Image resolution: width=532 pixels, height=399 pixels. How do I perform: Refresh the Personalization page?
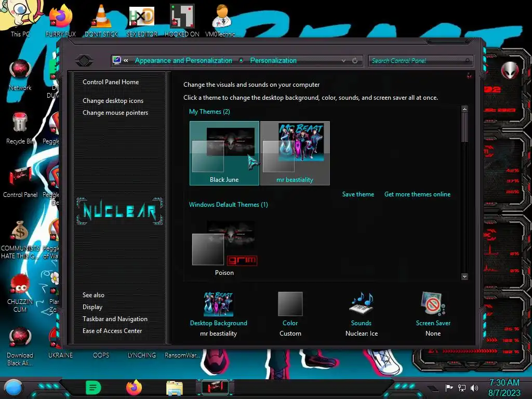tap(355, 60)
